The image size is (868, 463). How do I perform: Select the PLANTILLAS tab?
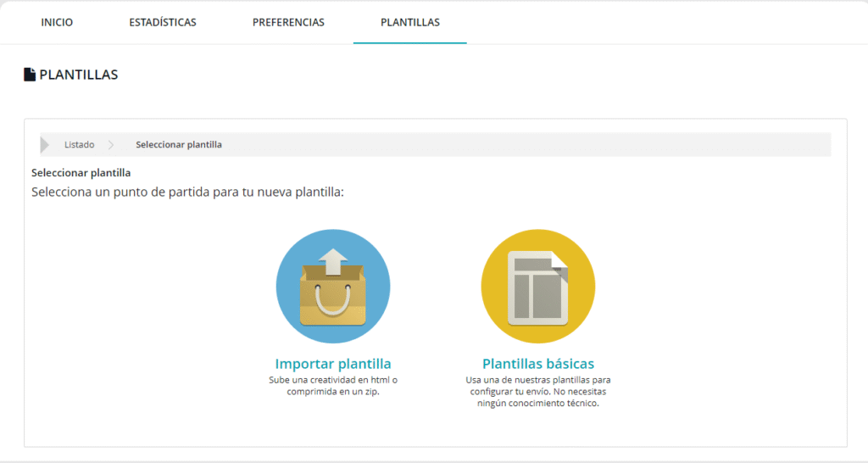[x=410, y=23]
